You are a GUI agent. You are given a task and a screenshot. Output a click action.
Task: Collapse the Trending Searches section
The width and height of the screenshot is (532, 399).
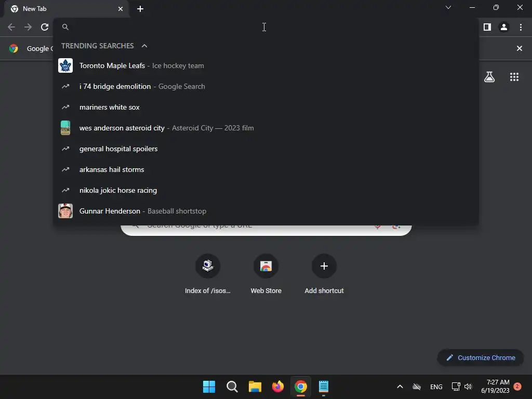(144, 46)
